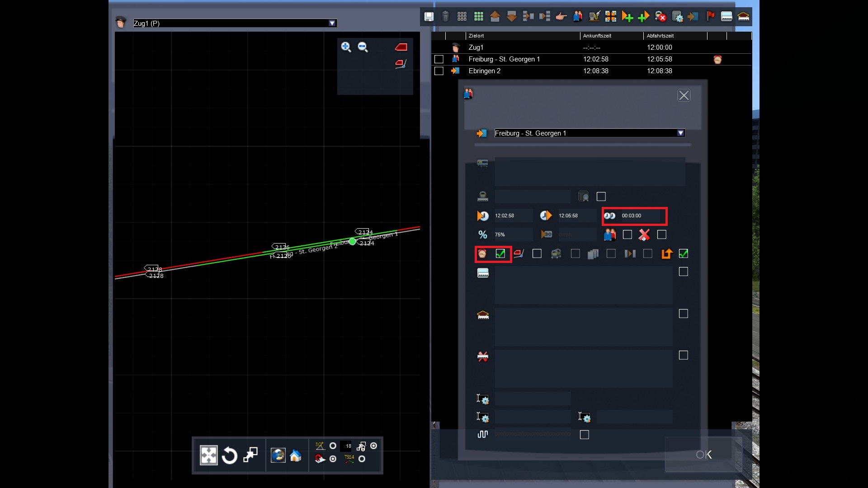
Task: Zoom out on the track map
Action: coord(363,47)
